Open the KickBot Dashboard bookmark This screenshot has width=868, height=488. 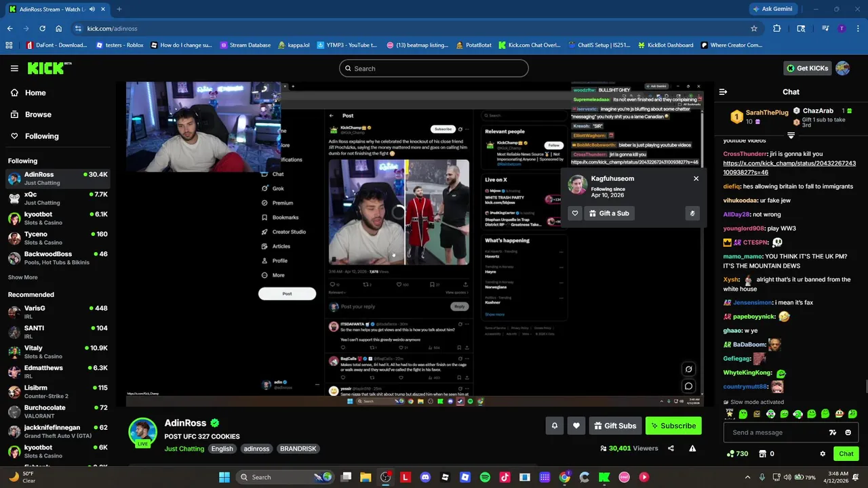point(665,45)
